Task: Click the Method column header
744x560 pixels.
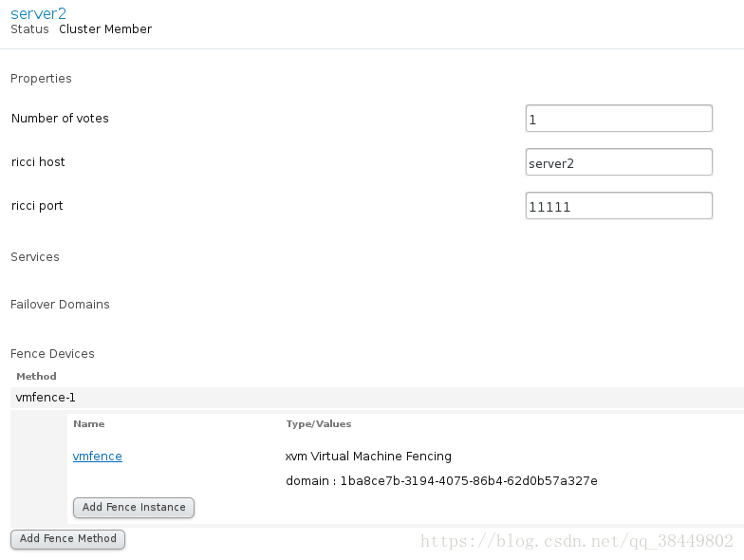Action: click(x=36, y=376)
